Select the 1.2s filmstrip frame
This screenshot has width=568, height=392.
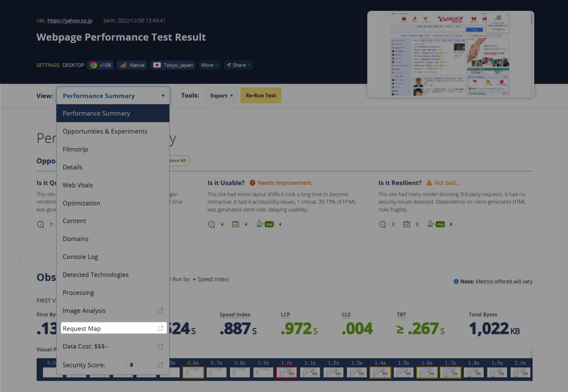pos(333,373)
